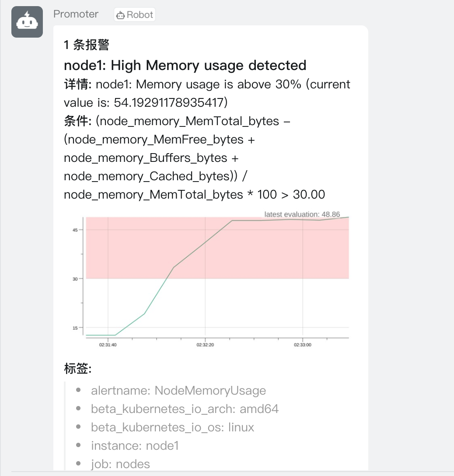The width and height of the screenshot is (454, 476).
Task: Click the Robot tag text
Action: [x=140, y=15]
